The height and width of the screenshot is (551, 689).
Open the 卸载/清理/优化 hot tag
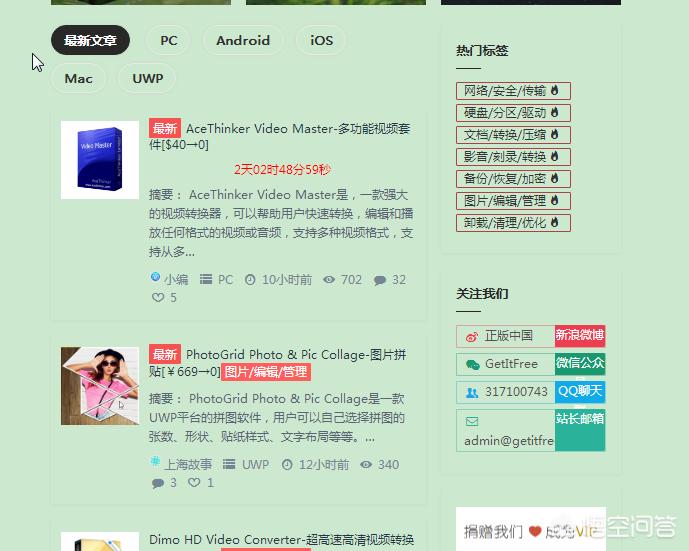click(x=513, y=223)
